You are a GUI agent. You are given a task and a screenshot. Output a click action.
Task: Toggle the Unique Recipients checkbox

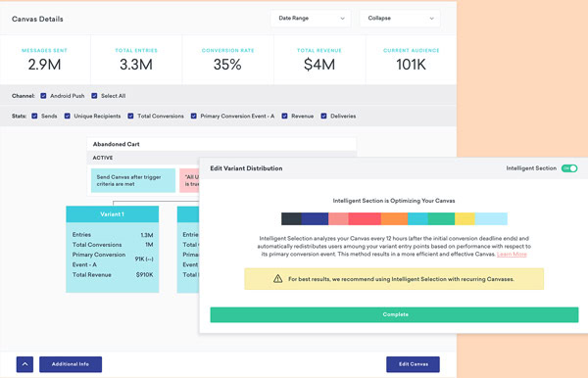tap(67, 117)
